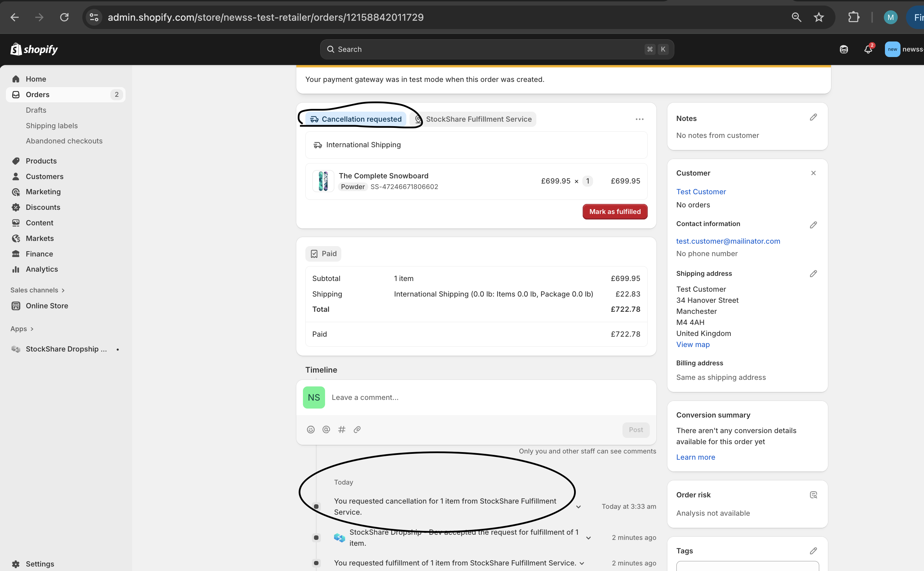
Task: Click the attachment paperclip icon
Action: point(357,429)
